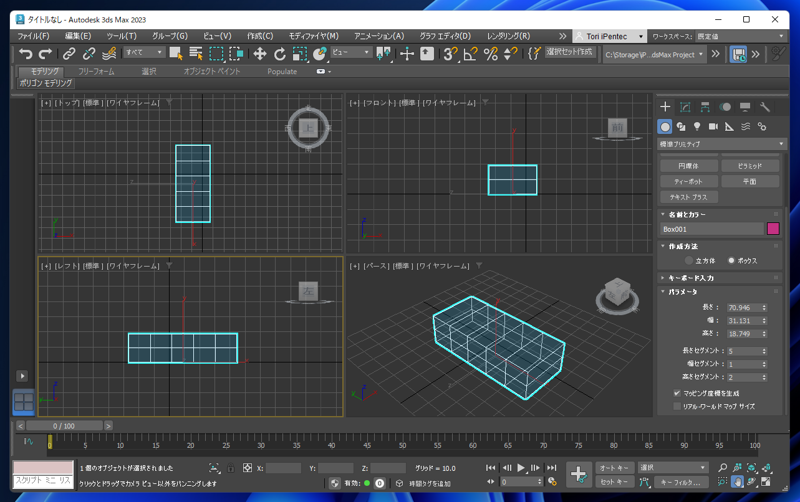Viewport: 800px width, 502px height.
Task: Click the ピラミッド primitive button
Action: pos(749,166)
